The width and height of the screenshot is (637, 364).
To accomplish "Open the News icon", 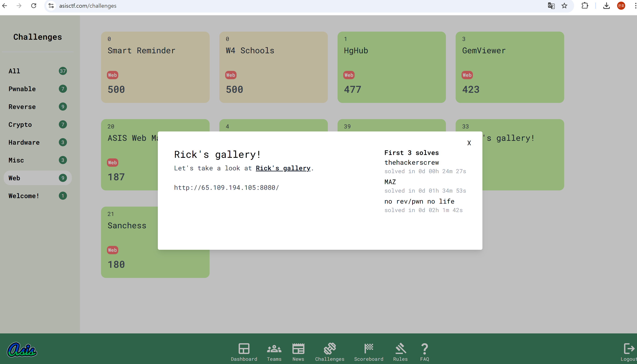I will (x=298, y=349).
